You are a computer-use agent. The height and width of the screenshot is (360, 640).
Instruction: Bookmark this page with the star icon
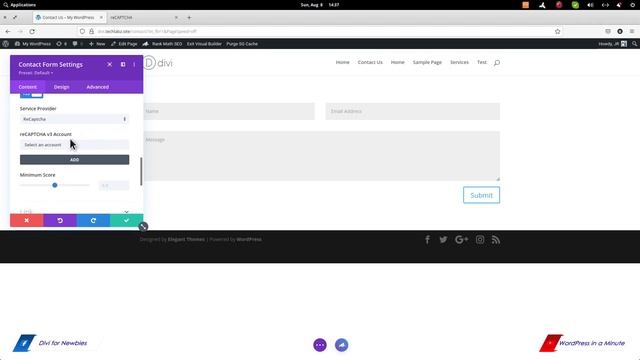pyautogui.click(x=558, y=31)
